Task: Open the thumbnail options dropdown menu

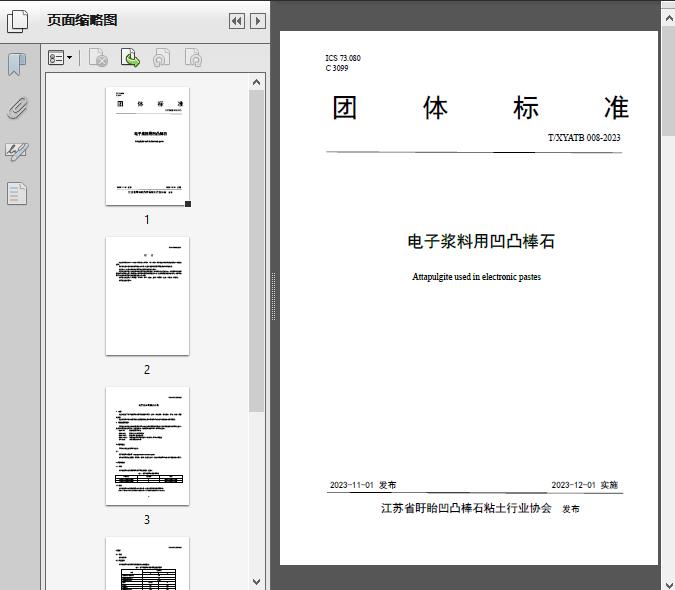Action: 61,59
